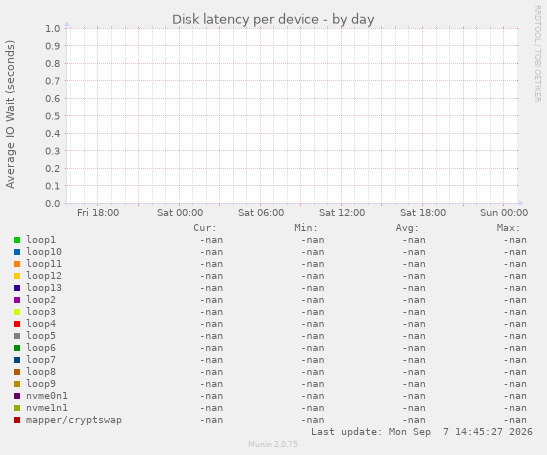Select the loop3 legend label

pyautogui.click(x=41, y=312)
